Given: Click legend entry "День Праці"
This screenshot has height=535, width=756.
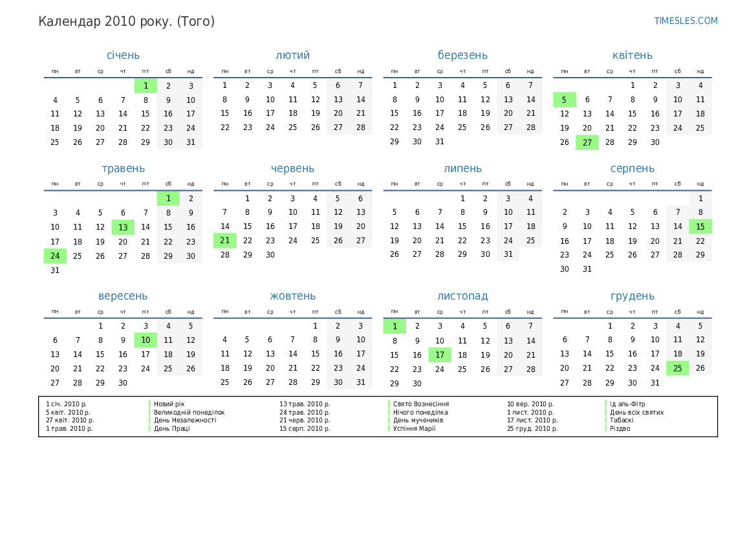Looking at the screenshot, I should (171, 428).
